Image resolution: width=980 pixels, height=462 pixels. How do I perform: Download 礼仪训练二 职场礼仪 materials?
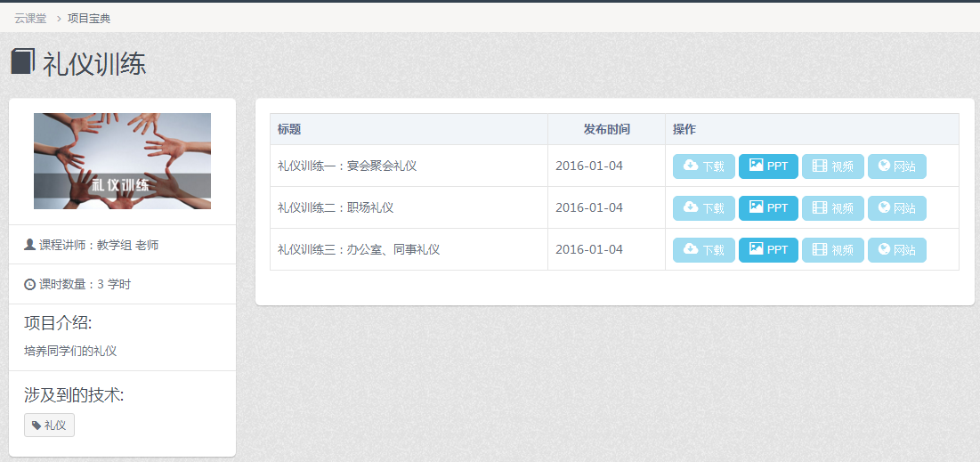703,208
